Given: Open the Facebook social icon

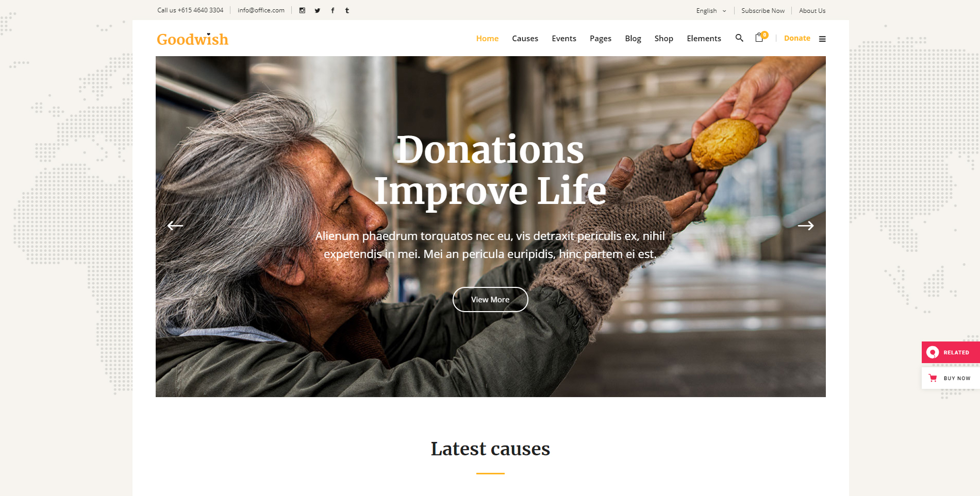Looking at the screenshot, I should pyautogui.click(x=333, y=10).
